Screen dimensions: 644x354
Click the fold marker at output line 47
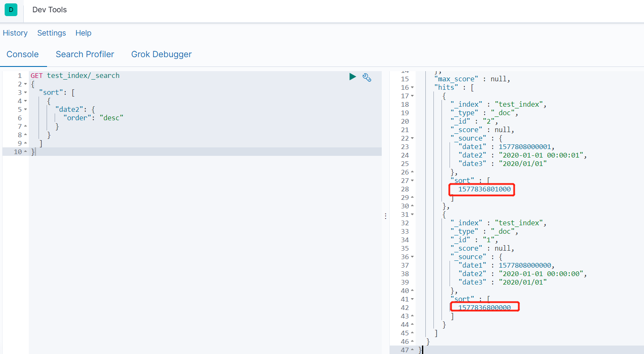point(412,350)
